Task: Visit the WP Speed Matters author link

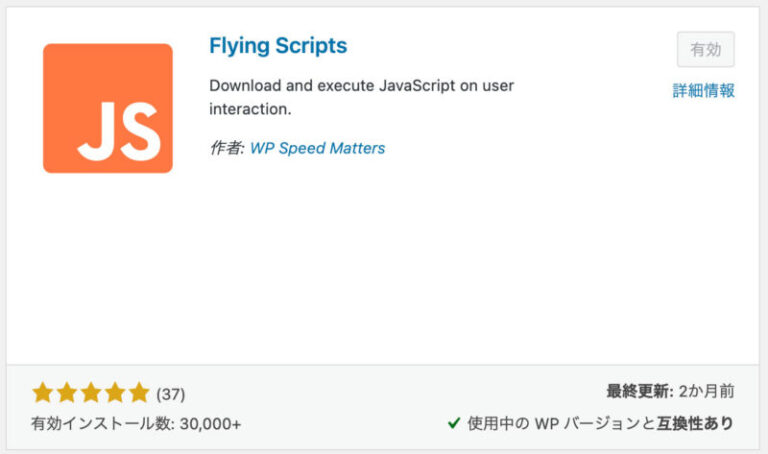Action: pyautogui.click(x=317, y=148)
